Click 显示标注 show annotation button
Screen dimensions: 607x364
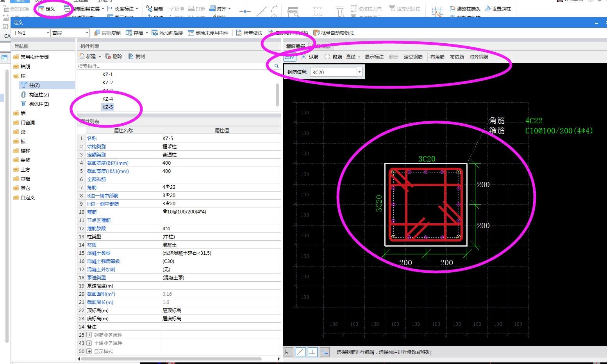pyautogui.click(x=374, y=57)
